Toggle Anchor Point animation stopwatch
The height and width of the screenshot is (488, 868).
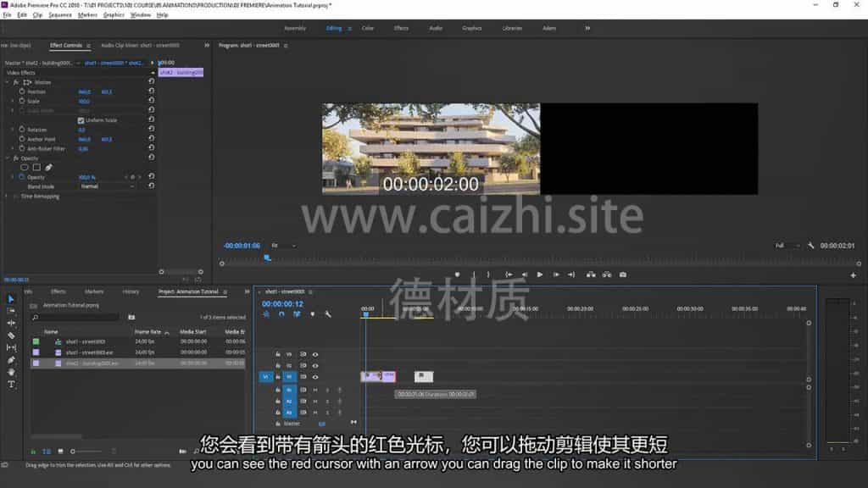tap(22, 139)
